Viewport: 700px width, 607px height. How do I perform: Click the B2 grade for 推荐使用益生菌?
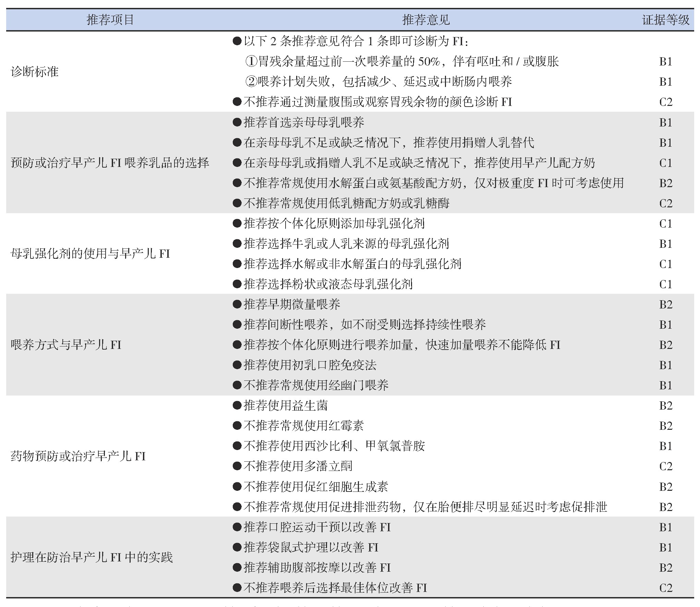tap(666, 406)
